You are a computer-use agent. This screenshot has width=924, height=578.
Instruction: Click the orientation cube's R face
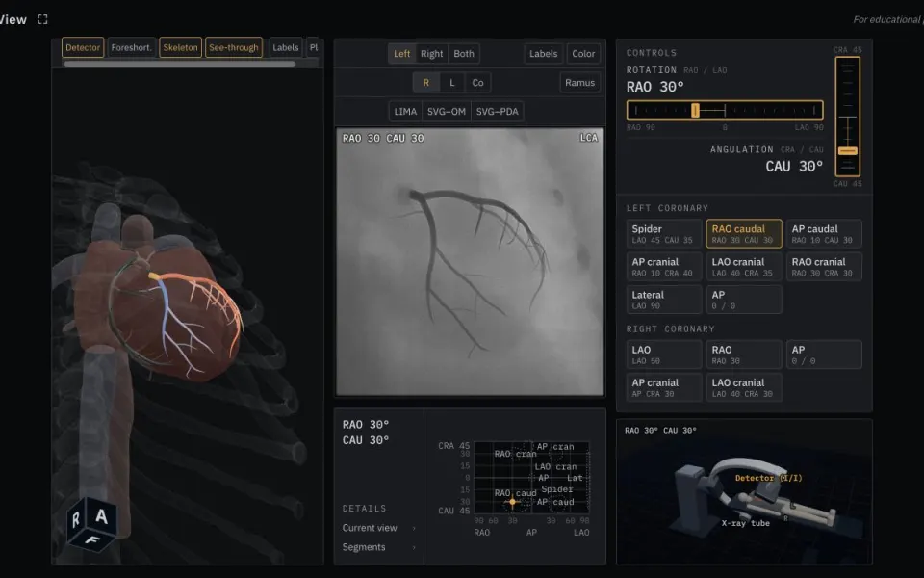(x=77, y=519)
